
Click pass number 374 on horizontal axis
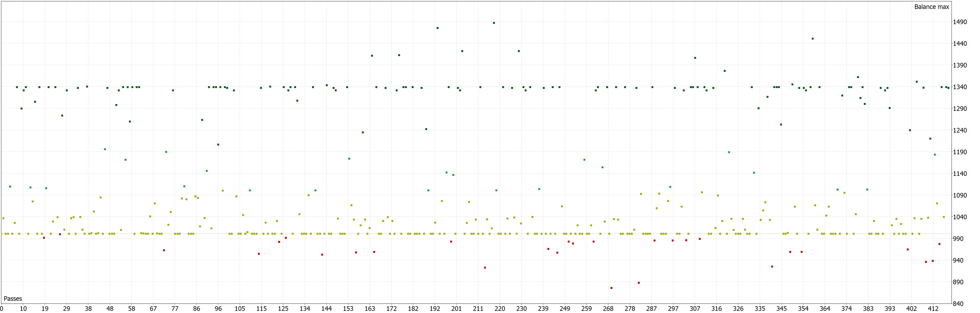(846, 309)
